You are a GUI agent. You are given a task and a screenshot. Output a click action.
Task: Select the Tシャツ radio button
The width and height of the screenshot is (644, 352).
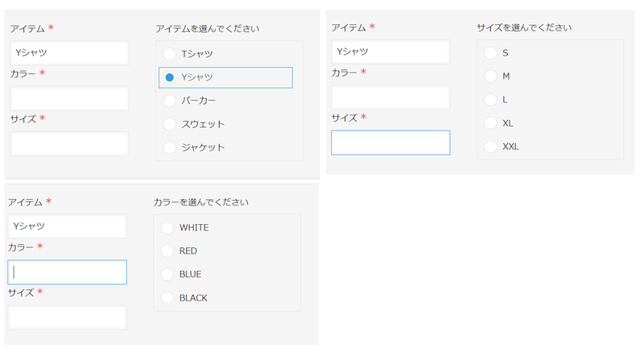pyautogui.click(x=169, y=54)
